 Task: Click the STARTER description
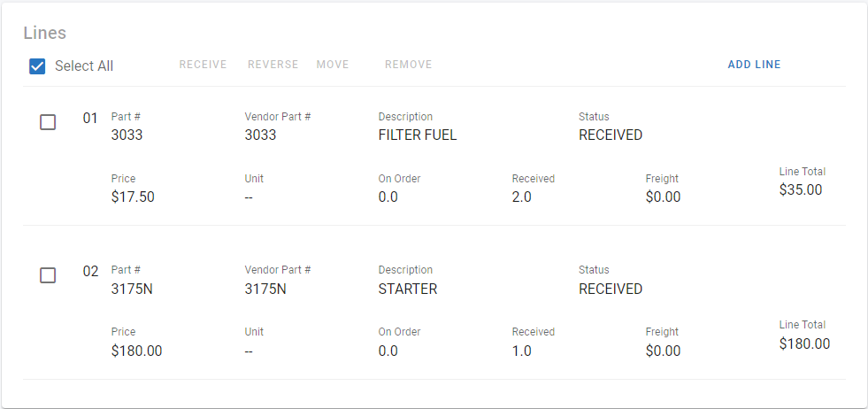pos(407,289)
